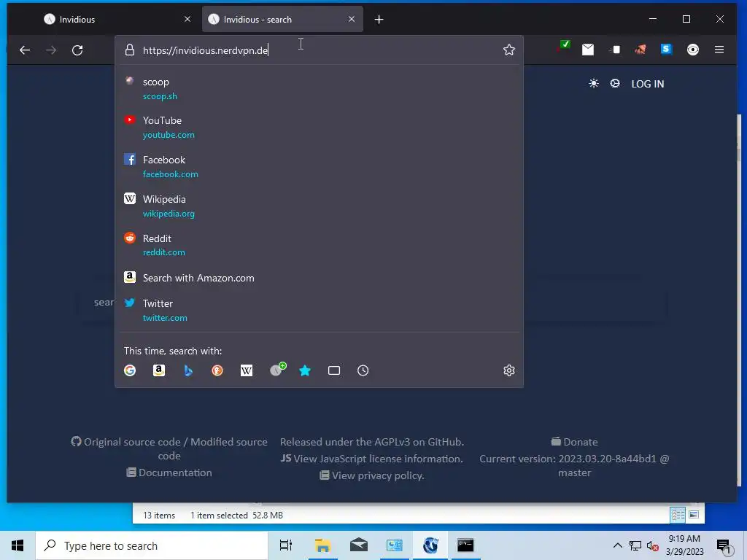Open search settings gear
This screenshot has height=560, width=747.
click(508, 370)
